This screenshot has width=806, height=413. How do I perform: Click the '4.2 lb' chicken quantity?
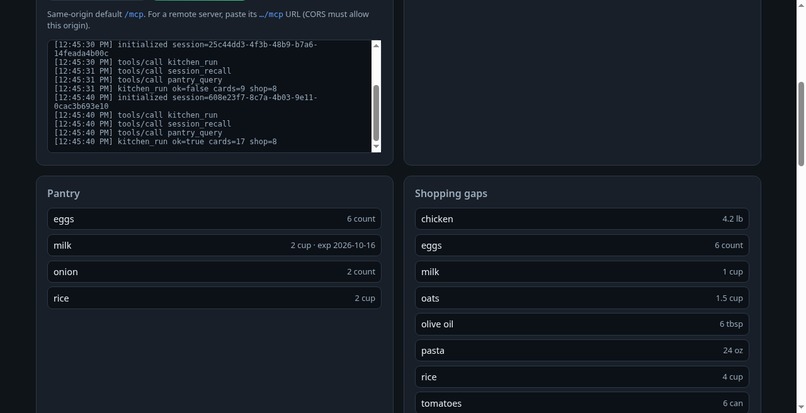pyautogui.click(x=732, y=219)
